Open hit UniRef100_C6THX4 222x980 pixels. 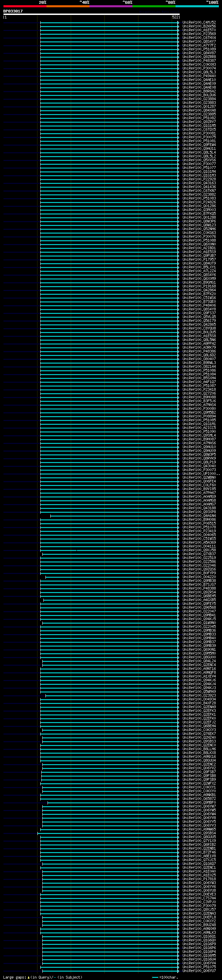pyautogui.click(x=199, y=38)
